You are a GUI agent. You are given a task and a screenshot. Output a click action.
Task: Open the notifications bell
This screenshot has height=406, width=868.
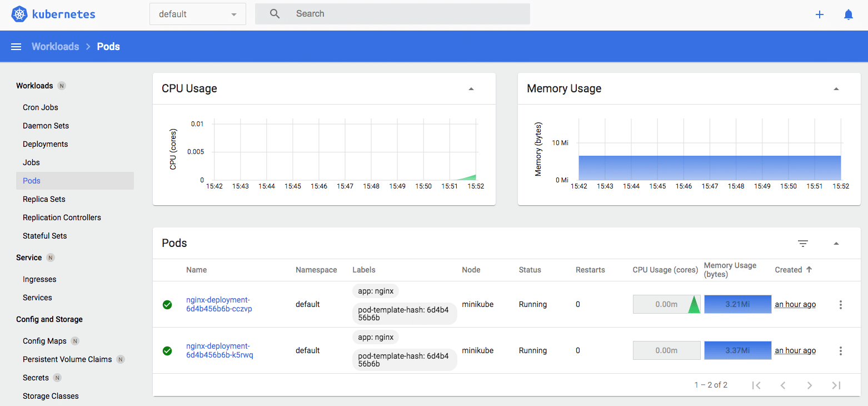[x=849, y=14]
